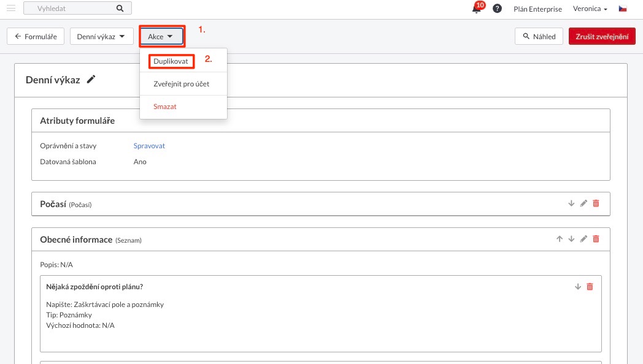
Task: Open the Spravovat permissions link
Action: pyautogui.click(x=149, y=146)
